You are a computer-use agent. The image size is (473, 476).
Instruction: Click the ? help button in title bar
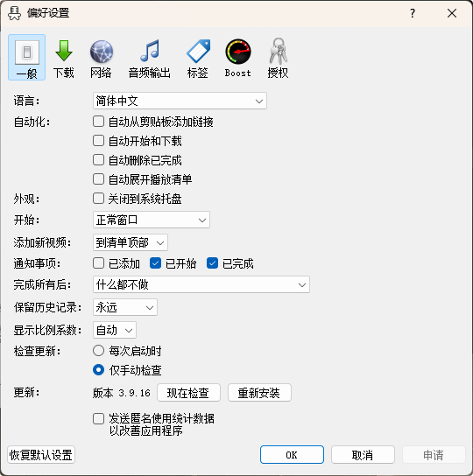click(413, 13)
